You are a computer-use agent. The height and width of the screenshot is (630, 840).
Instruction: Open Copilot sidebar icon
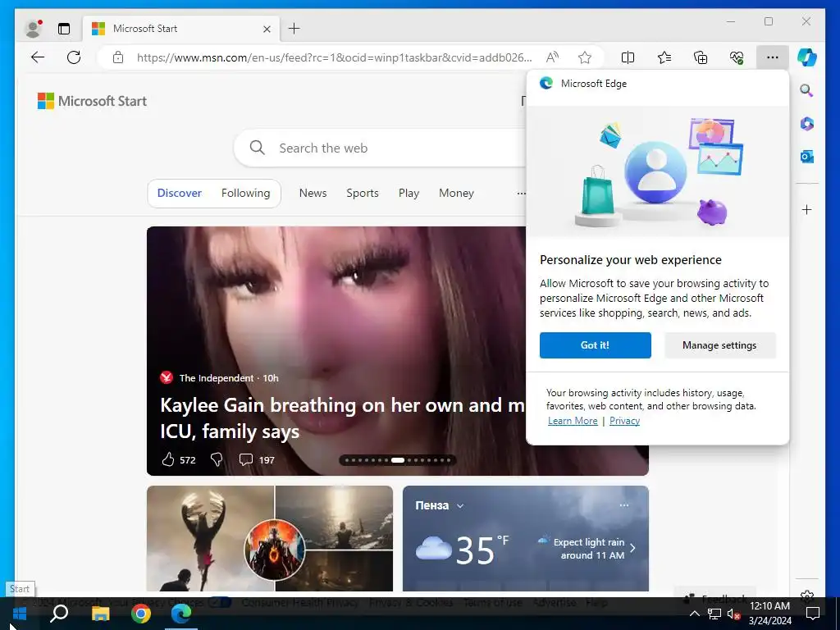pyautogui.click(x=807, y=57)
